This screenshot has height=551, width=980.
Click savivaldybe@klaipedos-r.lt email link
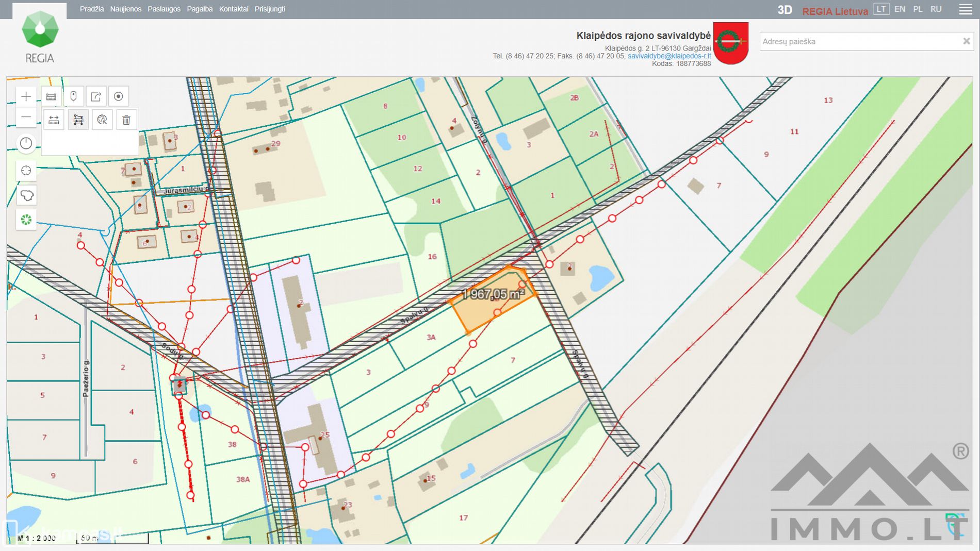click(x=669, y=56)
